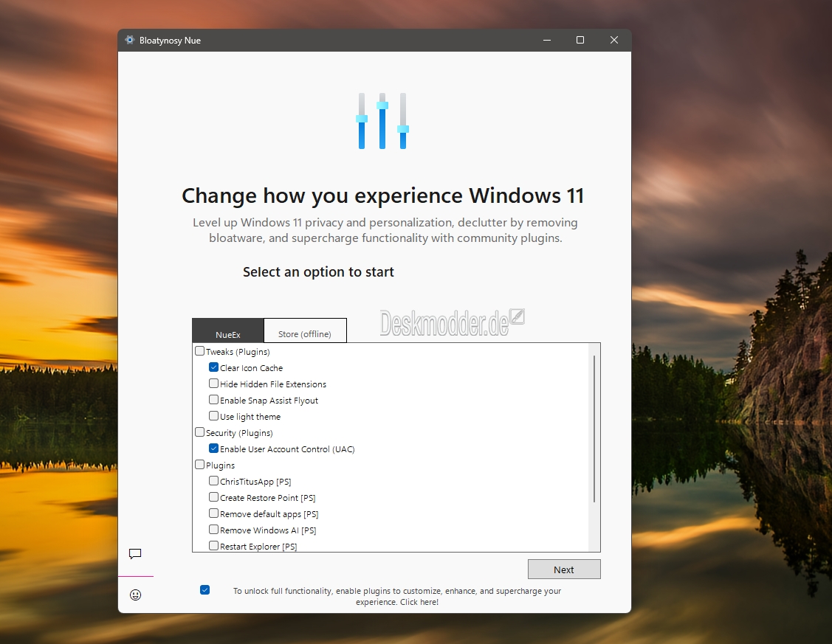Screen dimensions: 832x644
Task: Click the Bloatynosy Nue app icon in title bar
Action: point(130,40)
